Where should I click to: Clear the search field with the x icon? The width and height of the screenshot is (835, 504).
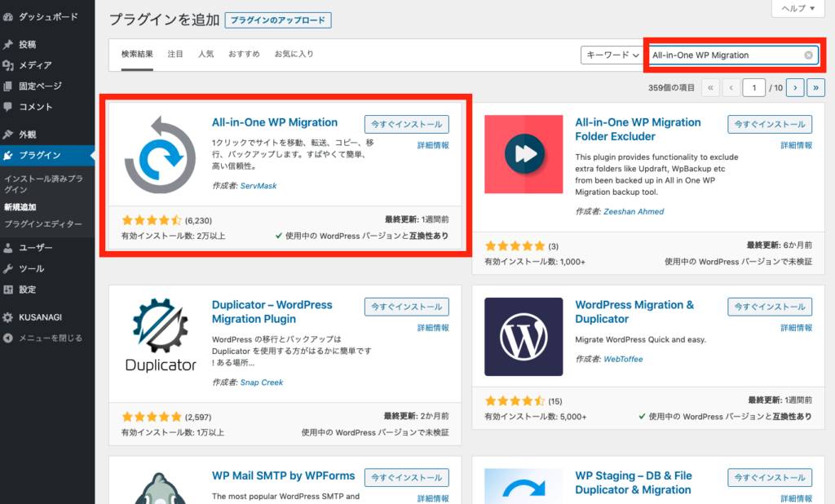coord(808,55)
